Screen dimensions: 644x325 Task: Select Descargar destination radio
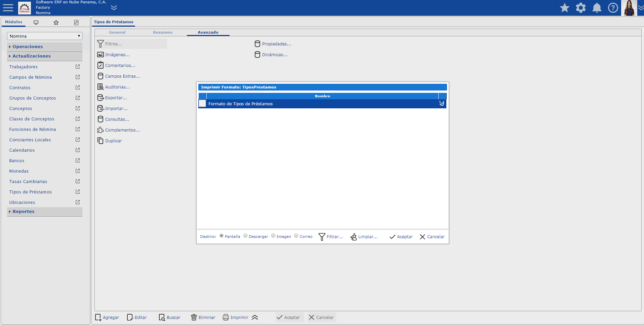coord(245,236)
